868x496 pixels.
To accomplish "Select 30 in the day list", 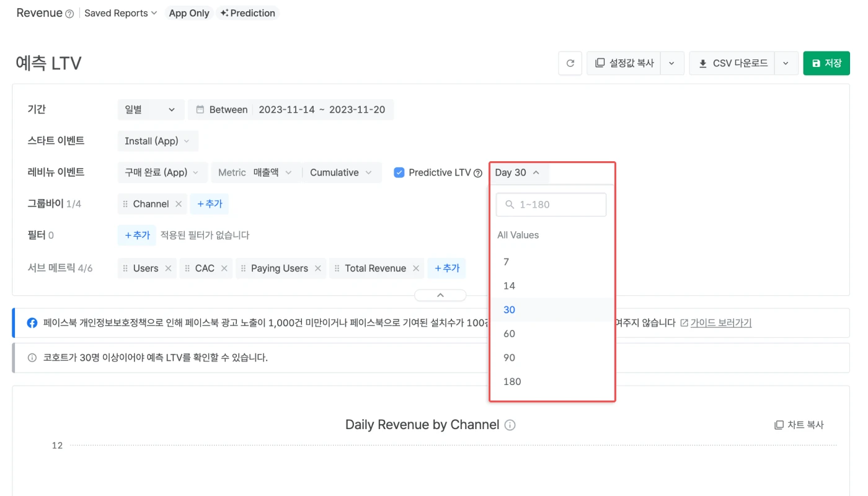I will pos(552,309).
